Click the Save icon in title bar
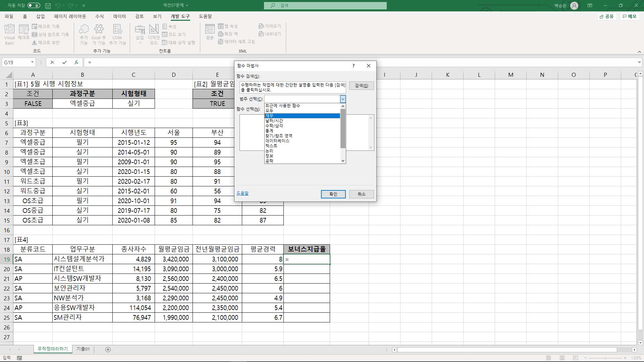The height and width of the screenshot is (362, 644). (48, 6)
